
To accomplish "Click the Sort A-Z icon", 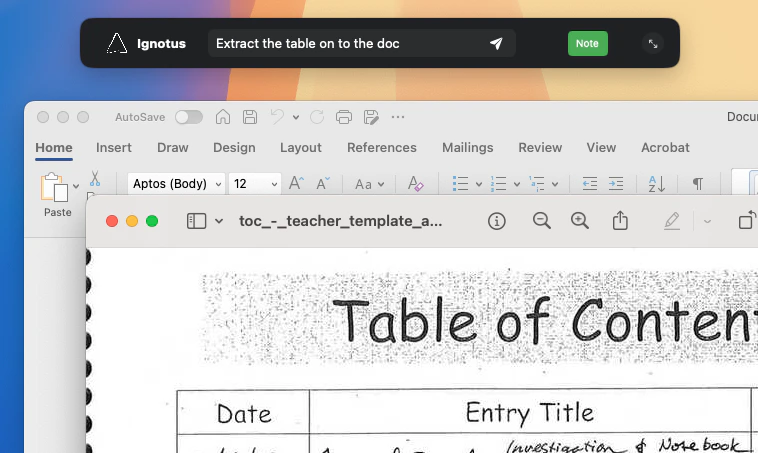I will tap(657, 184).
